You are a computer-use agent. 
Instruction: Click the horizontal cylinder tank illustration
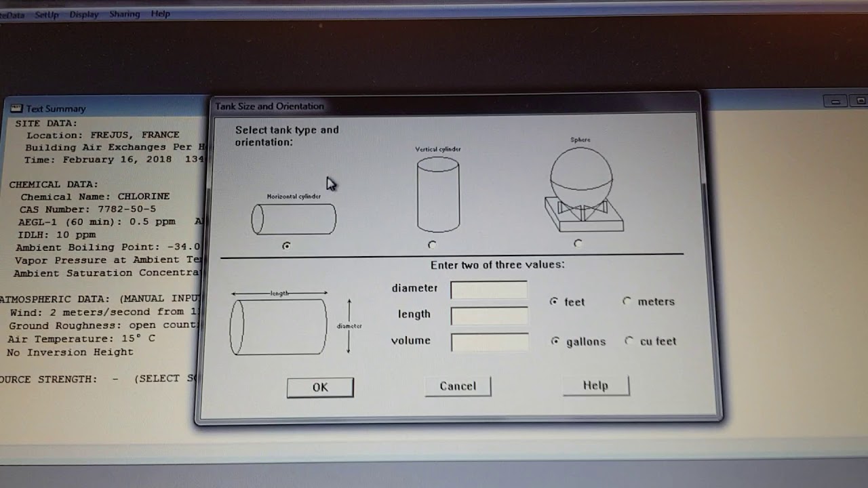(294, 219)
